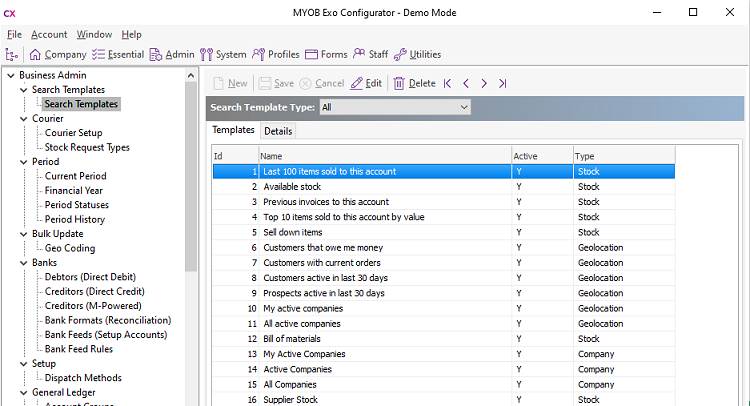Go to last record arrow

pyautogui.click(x=502, y=83)
